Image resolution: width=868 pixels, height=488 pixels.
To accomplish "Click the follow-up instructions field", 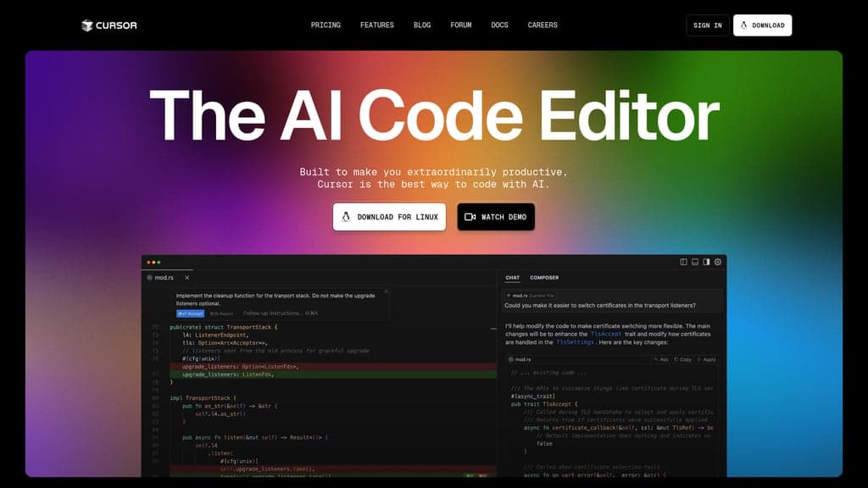I will tap(280, 313).
